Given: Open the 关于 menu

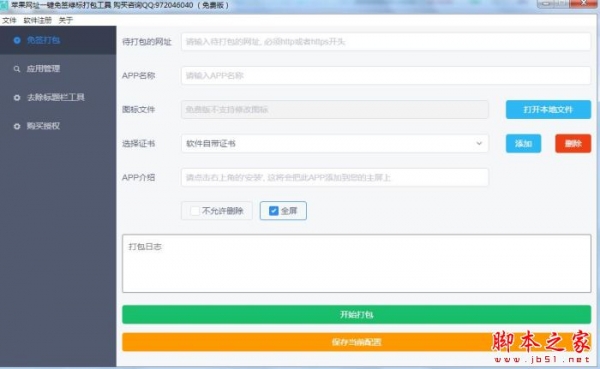Looking at the screenshot, I should tap(65, 20).
